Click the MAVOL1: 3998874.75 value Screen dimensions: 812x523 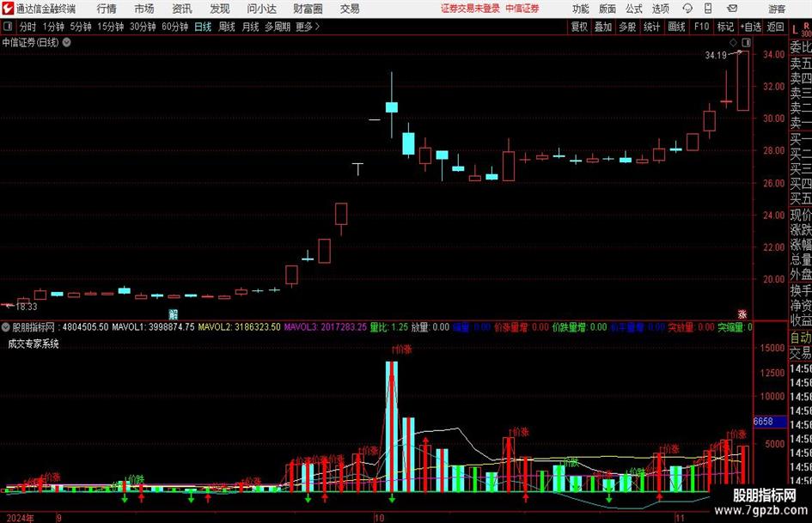153,327
